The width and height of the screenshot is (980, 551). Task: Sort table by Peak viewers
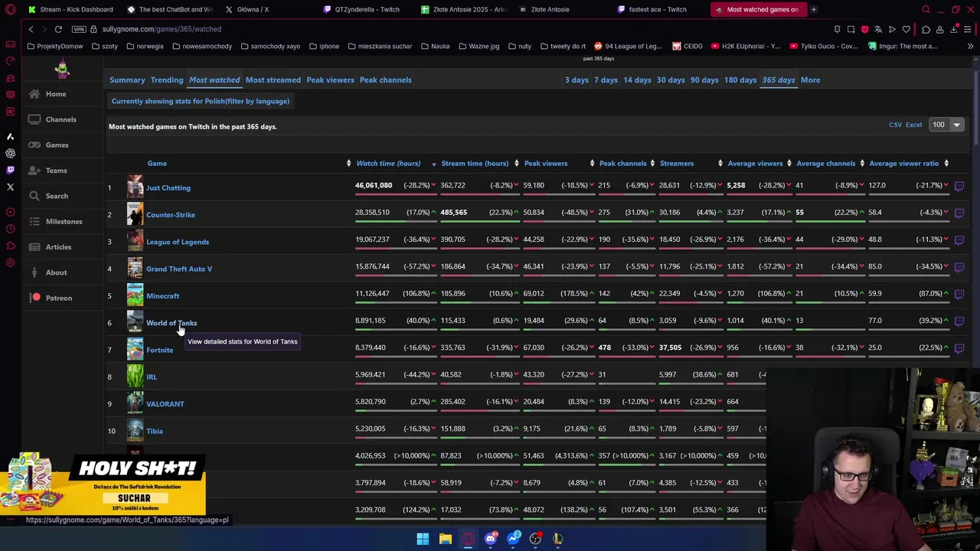click(546, 163)
